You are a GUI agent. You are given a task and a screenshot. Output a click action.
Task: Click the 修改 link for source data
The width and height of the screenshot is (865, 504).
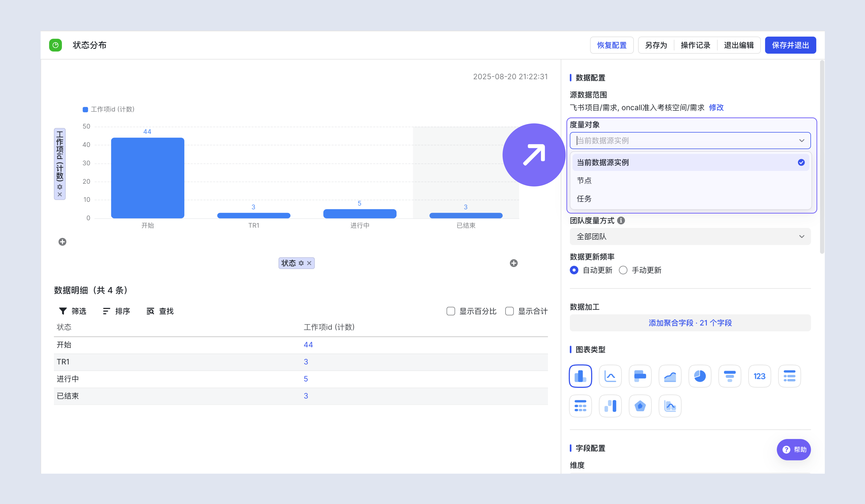(716, 108)
